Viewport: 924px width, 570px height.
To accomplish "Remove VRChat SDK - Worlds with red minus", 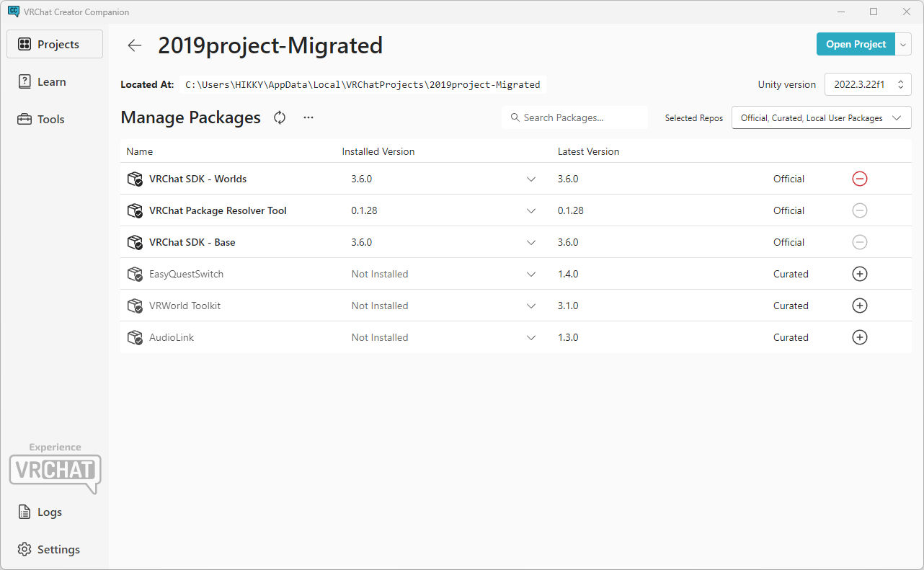I will click(859, 179).
